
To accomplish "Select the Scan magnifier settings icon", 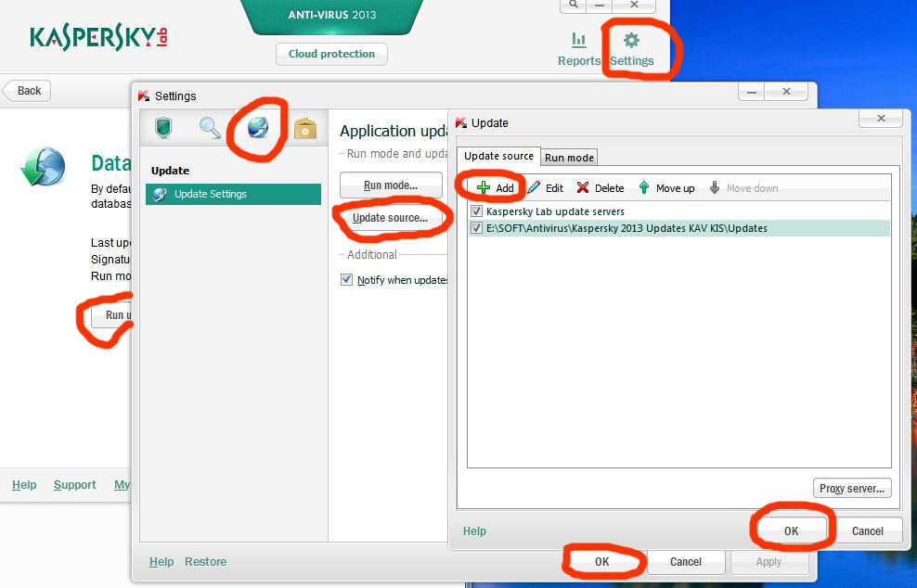I will pyautogui.click(x=210, y=127).
